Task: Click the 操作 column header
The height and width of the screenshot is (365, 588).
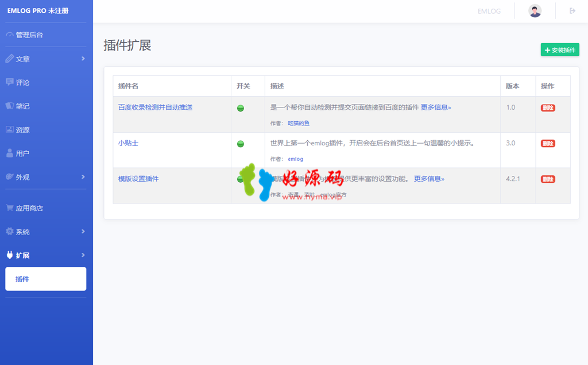Action: tap(547, 86)
